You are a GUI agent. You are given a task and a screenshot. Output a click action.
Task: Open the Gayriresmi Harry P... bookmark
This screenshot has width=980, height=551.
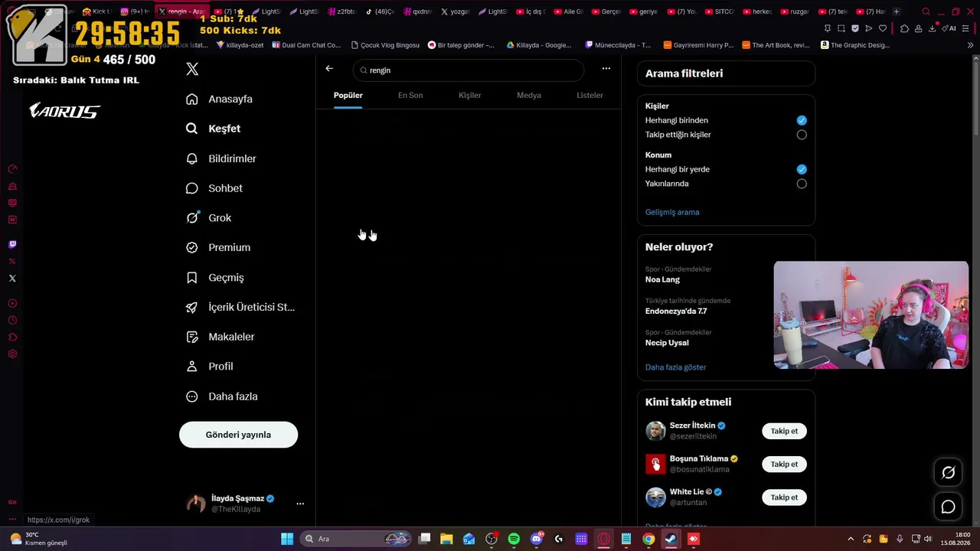pos(698,45)
